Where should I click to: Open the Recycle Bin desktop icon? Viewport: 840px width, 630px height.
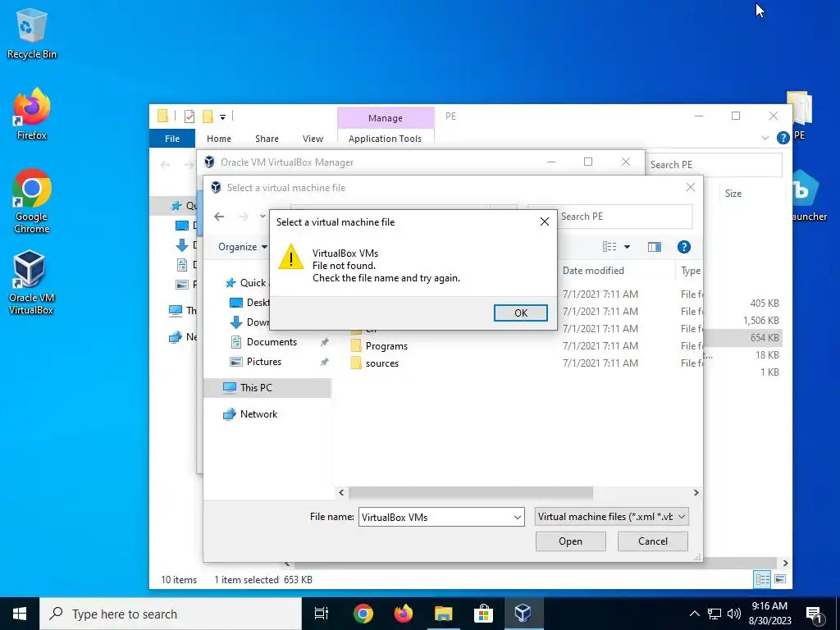(32, 33)
